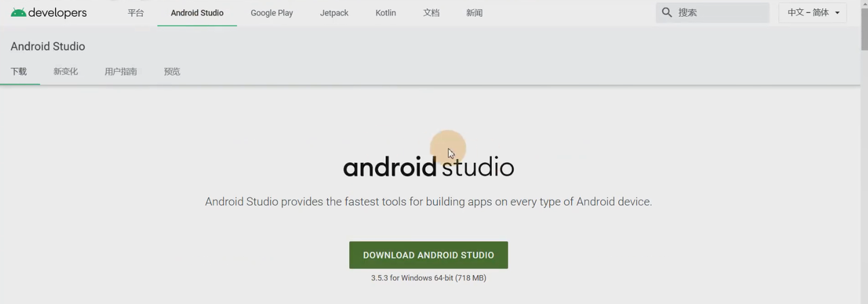868x304 pixels.
Task: Click the DOWNLOAD ANDROID STUDIO button
Action: pos(429,255)
